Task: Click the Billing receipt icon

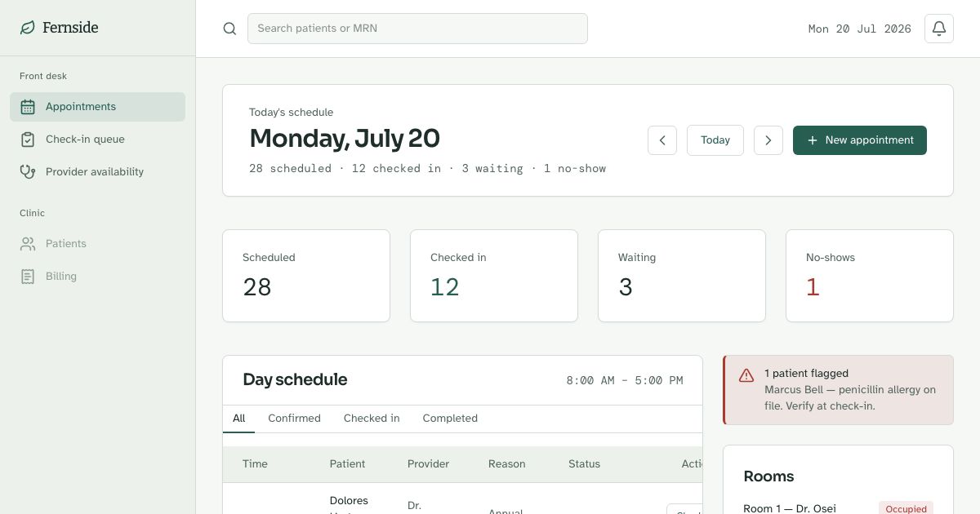Action: tap(28, 277)
